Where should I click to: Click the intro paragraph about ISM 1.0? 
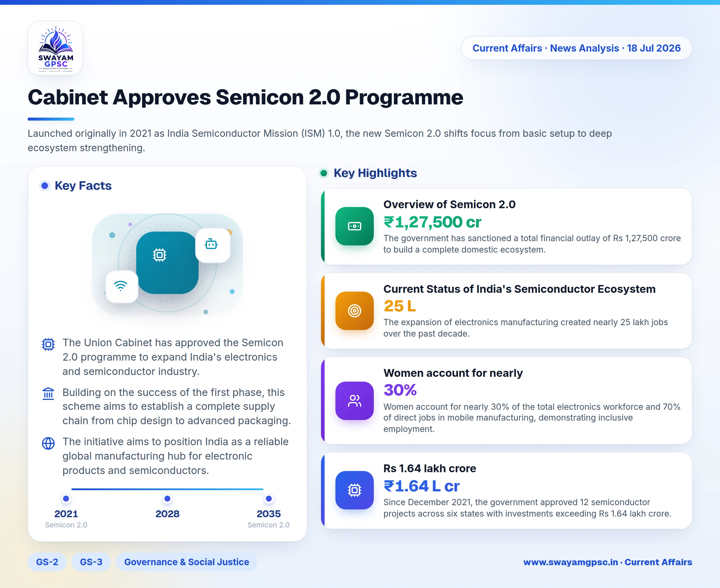tap(320, 141)
